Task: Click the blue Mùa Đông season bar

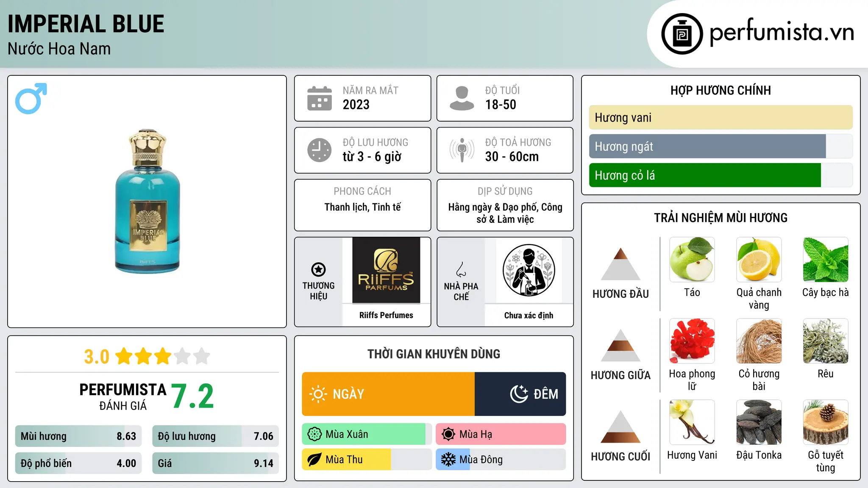Action: coord(453,460)
